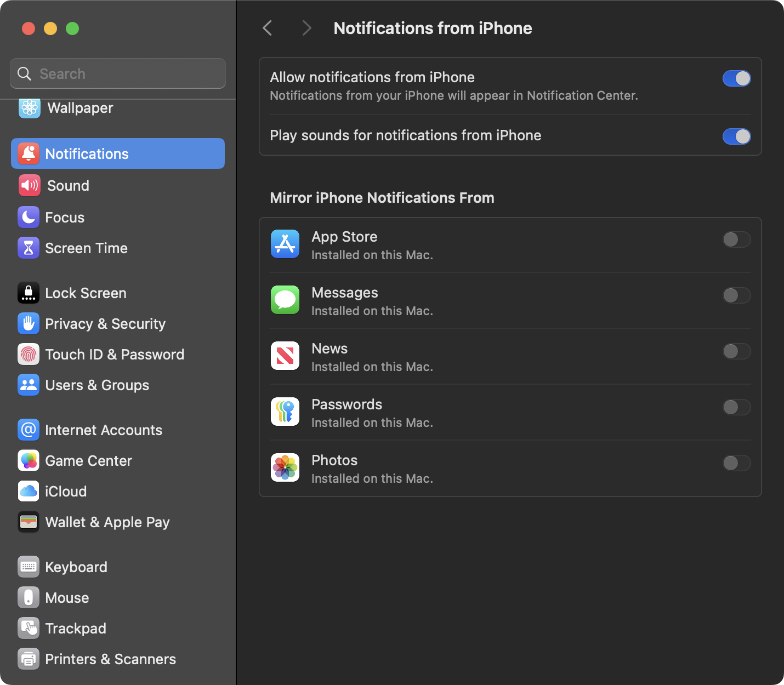
Task: Click the magnifying glass search icon
Action: [24, 73]
